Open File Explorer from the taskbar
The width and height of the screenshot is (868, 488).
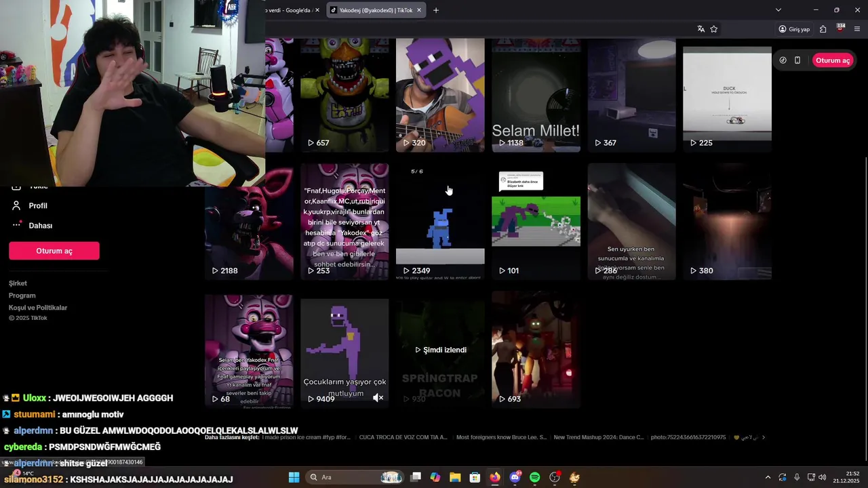pyautogui.click(x=455, y=477)
